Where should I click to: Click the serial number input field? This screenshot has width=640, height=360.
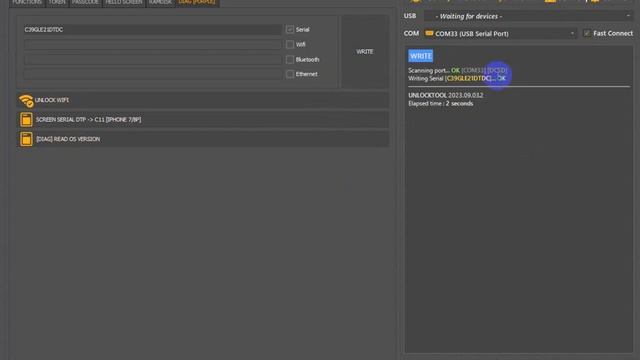tap(153, 29)
